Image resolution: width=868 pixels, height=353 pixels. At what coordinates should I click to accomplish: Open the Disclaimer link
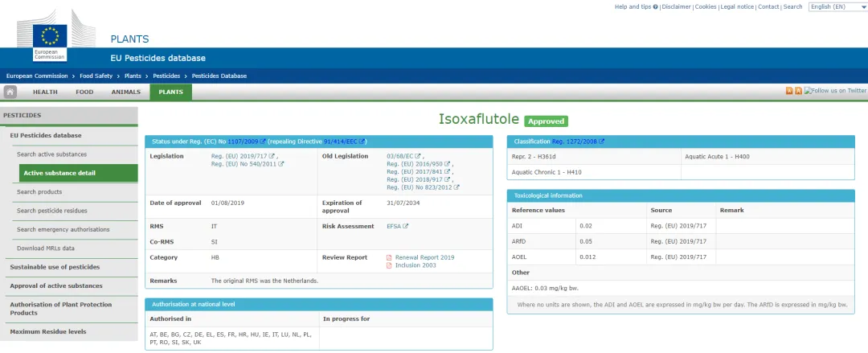(x=677, y=6)
